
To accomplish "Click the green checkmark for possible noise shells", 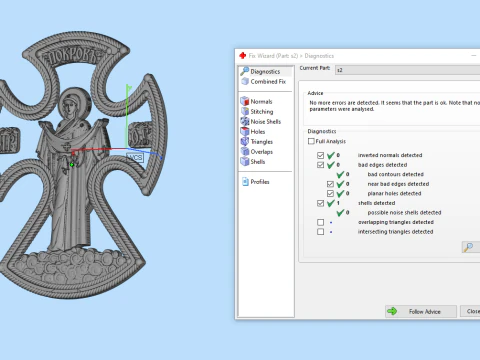I will (340, 213).
